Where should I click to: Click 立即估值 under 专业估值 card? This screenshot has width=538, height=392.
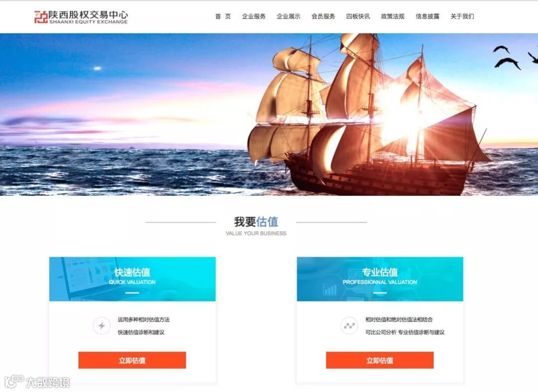point(380,360)
